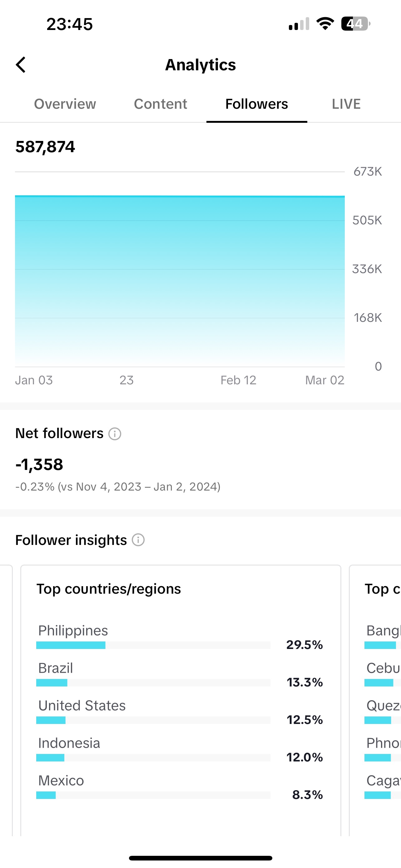Tap the back arrow icon
The width and height of the screenshot is (401, 868).
(21, 65)
